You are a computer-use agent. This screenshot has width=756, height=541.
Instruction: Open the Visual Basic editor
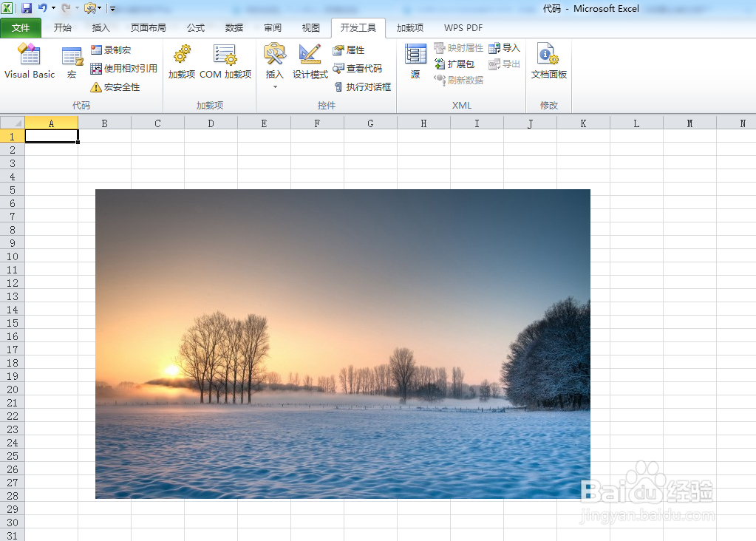pyautogui.click(x=30, y=61)
